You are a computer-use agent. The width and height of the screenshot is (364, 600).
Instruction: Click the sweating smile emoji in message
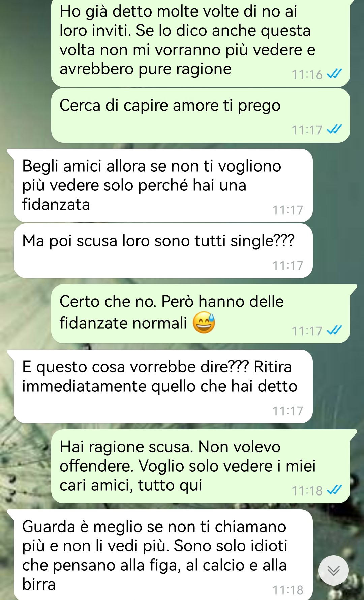pyautogui.click(x=204, y=323)
